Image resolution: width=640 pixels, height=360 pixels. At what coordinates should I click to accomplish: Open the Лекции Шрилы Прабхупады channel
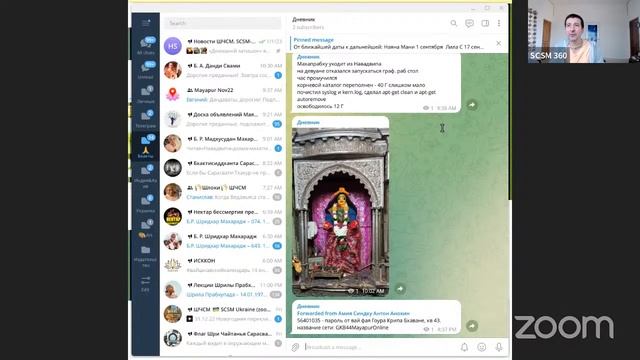coord(222,289)
